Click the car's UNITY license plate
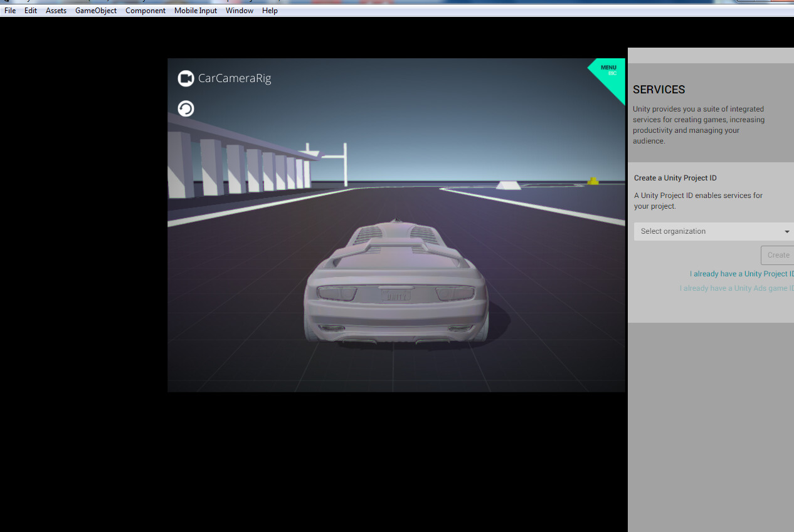The height and width of the screenshot is (532, 794). pyautogui.click(x=396, y=295)
